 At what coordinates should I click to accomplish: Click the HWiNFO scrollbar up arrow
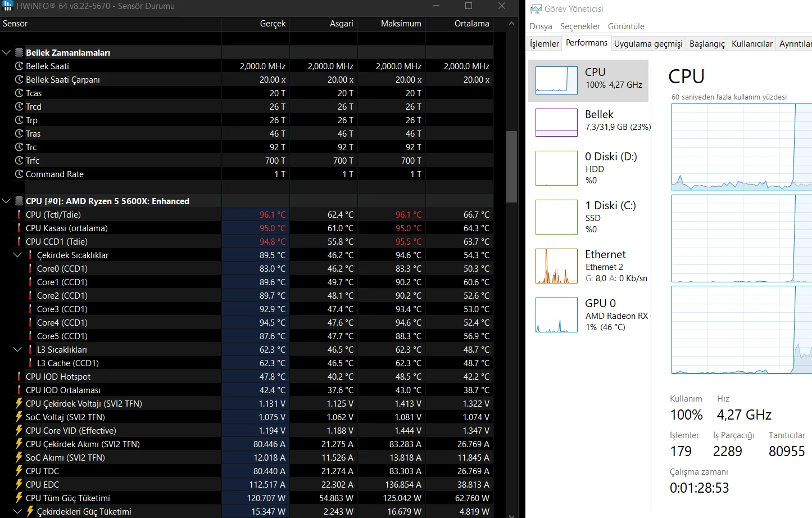click(x=511, y=24)
